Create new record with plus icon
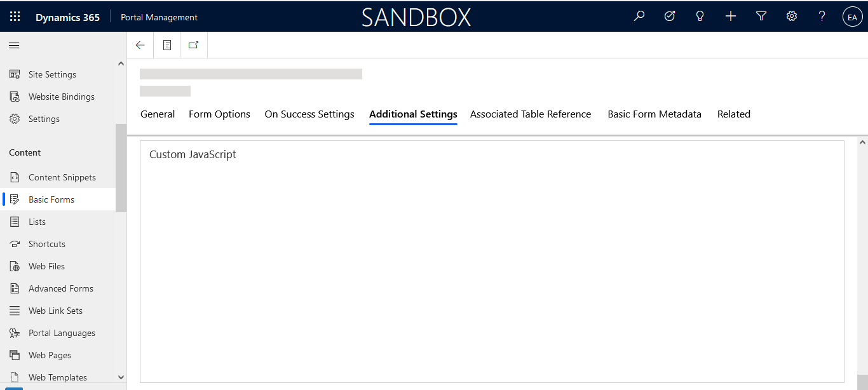The image size is (868, 390). [x=731, y=17]
